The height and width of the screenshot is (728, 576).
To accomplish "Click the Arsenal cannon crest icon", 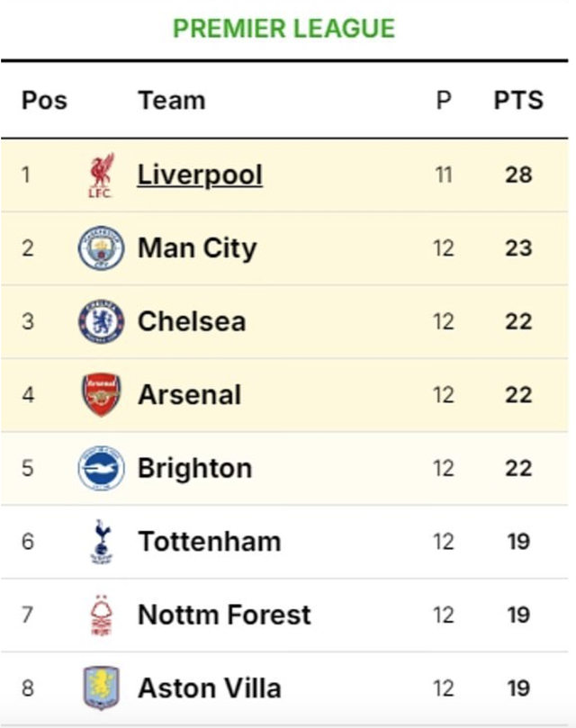I will 101,395.
